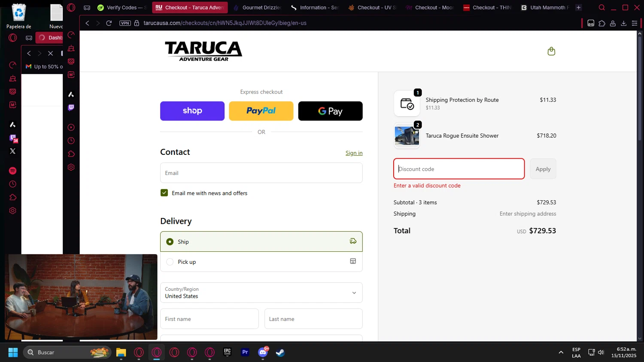The image size is (644, 362).
Task: Focus the Email input field
Action: coord(261,173)
